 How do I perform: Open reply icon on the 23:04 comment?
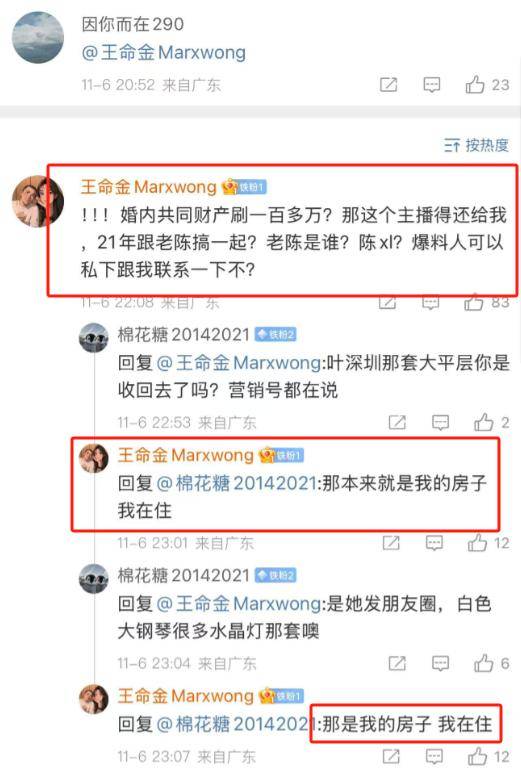440,663
